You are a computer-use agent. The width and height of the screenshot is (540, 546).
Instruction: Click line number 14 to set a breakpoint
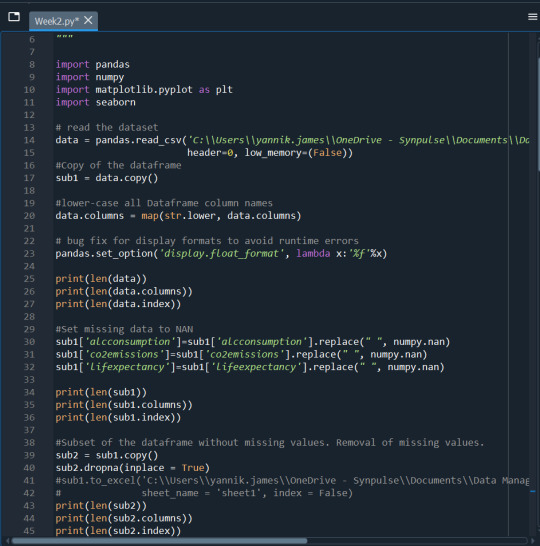[29, 140]
